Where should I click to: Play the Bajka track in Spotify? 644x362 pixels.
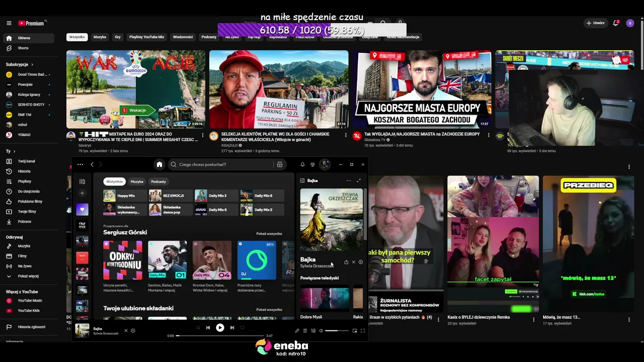pos(220,328)
